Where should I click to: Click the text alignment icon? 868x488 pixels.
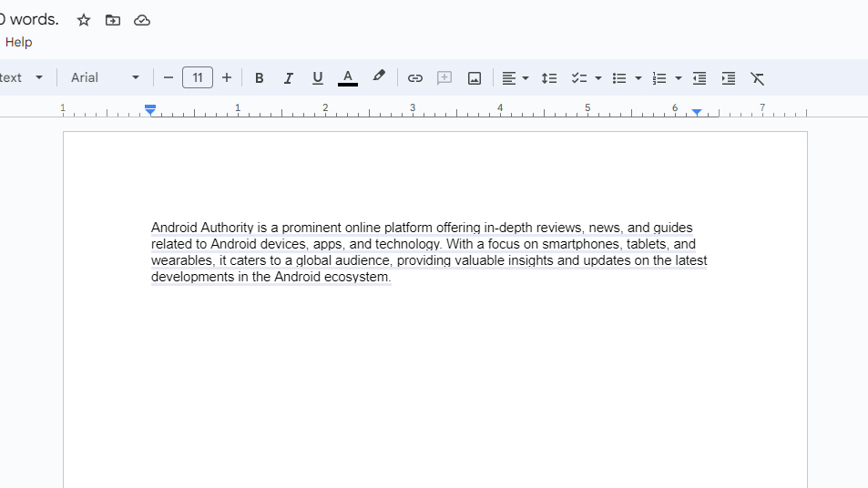(509, 78)
